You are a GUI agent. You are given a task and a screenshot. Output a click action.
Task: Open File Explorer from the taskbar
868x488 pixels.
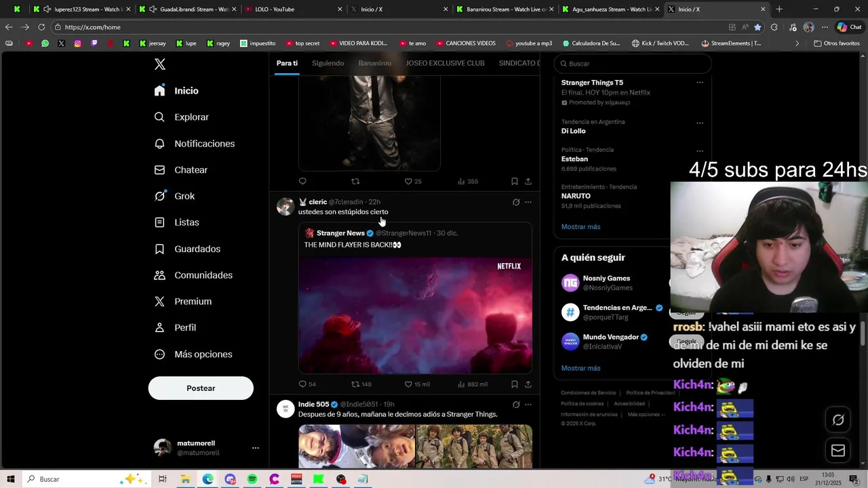point(185,479)
